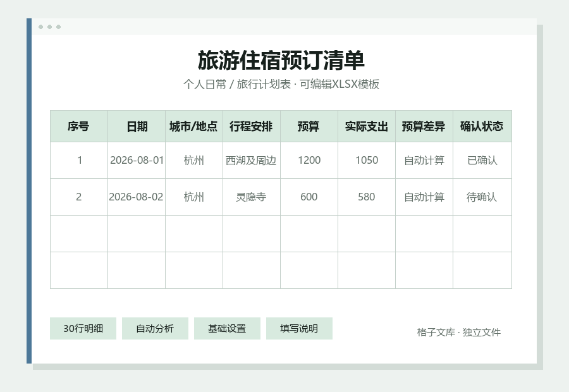Click 杭州 in the 2026-08-02 row
Screen dimensions: 569x392
pos(194,197)
